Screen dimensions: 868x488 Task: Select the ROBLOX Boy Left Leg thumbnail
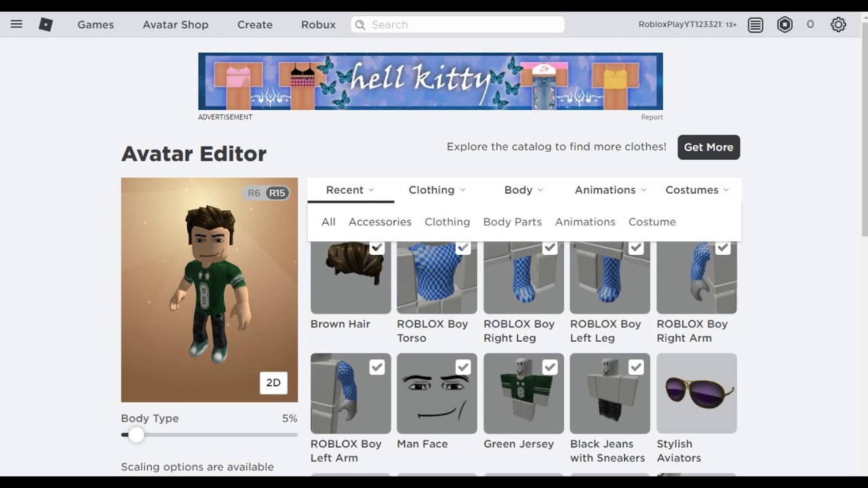(610, 277)
